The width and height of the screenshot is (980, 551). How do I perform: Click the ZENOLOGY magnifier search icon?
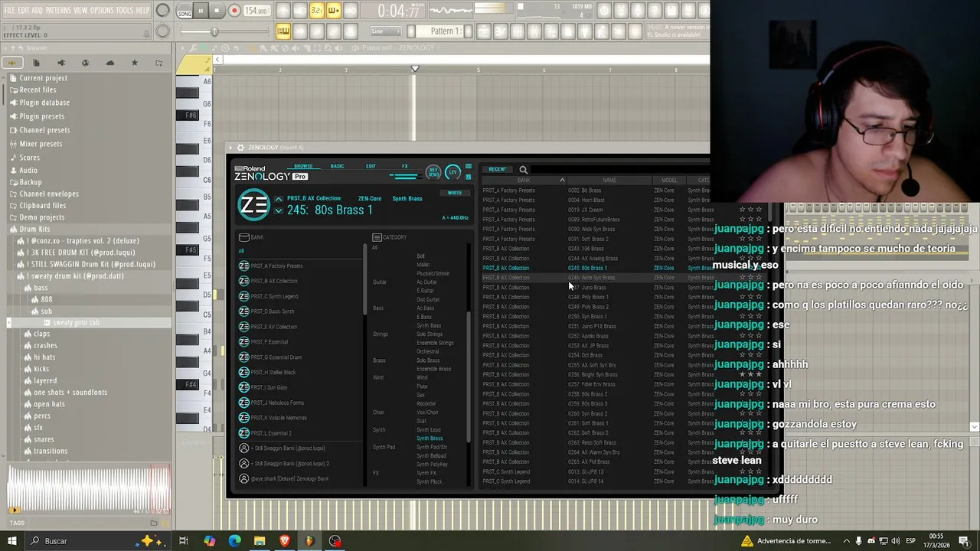tap(523, 170)
